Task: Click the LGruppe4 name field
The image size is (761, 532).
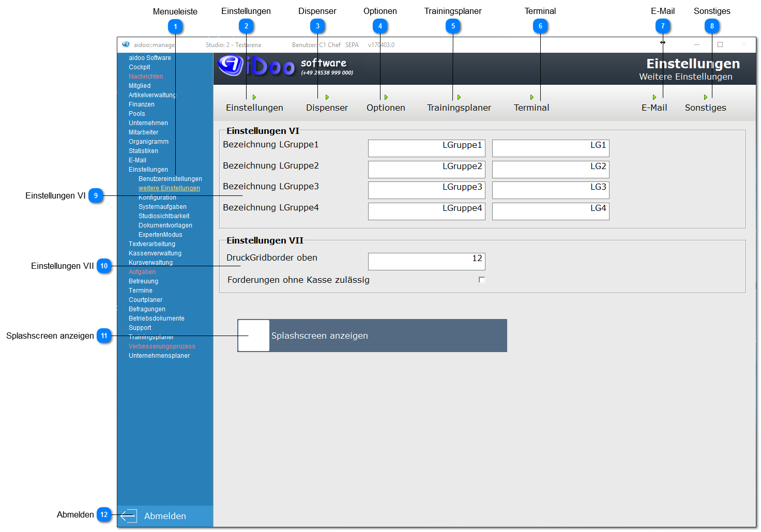Action: click(427, 211)
